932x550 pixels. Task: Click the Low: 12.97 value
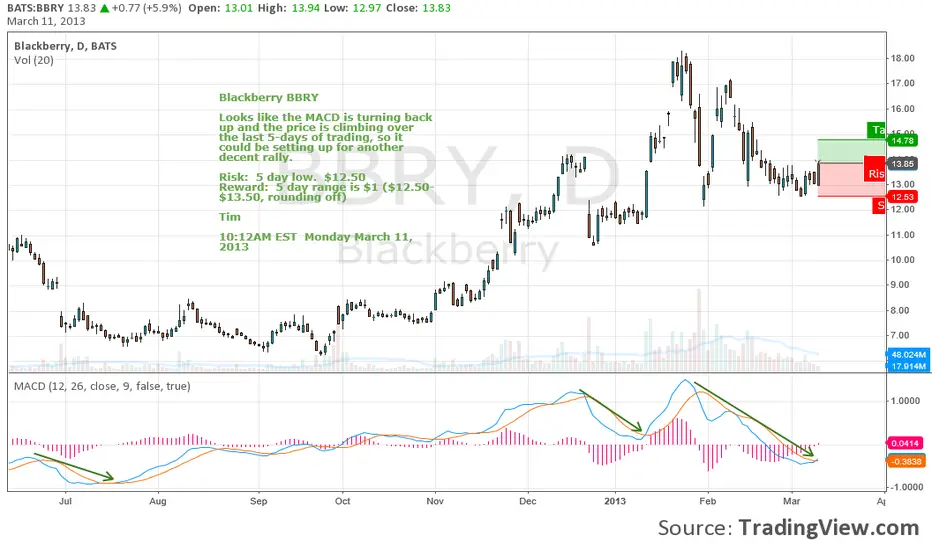coord(352,8)
